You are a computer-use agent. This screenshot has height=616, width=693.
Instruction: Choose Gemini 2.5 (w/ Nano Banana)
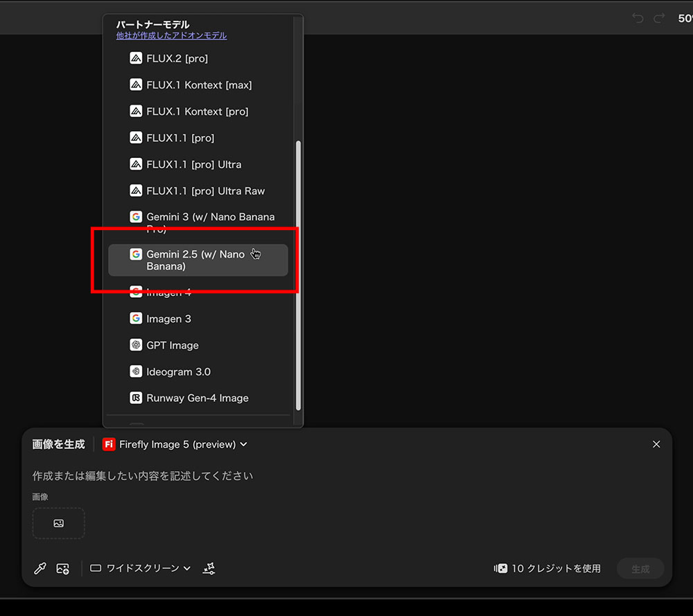tap(198, 261)
